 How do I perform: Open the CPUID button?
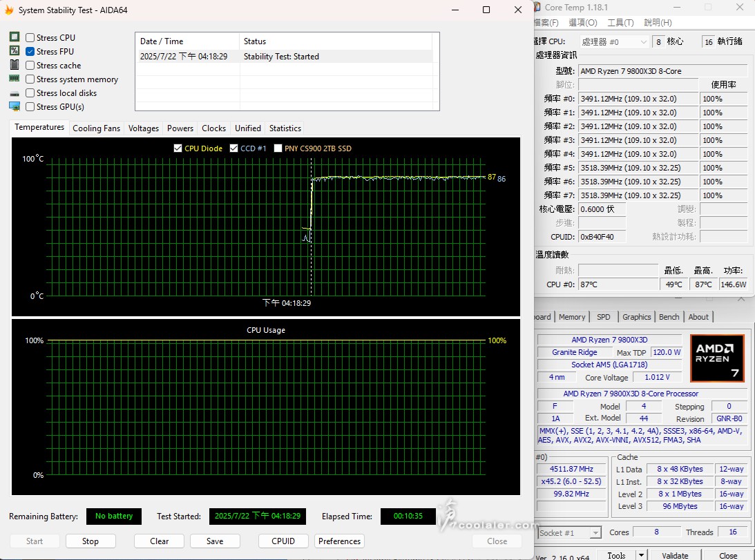(x=283, y=541)
